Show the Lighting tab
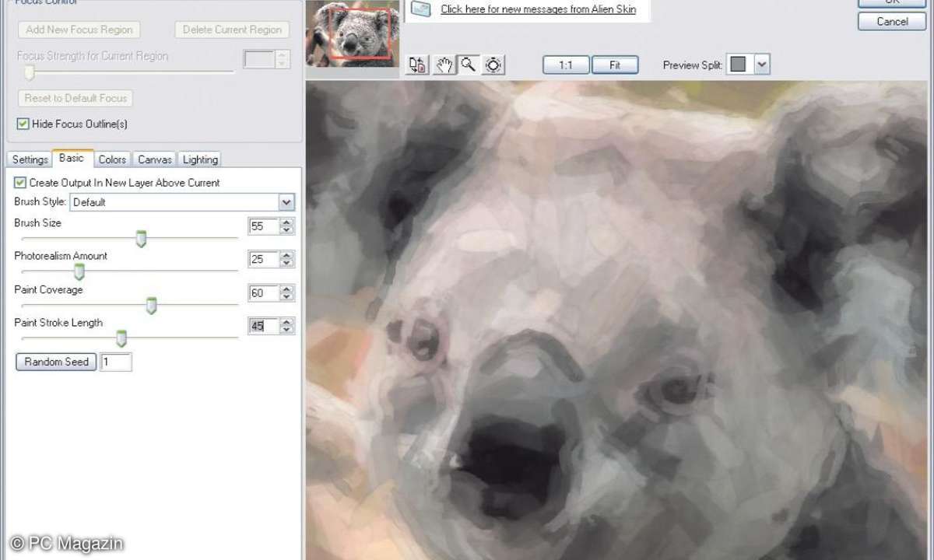This screenshot has height=560, width=934. pyautogui.click(x=200, y=159)
